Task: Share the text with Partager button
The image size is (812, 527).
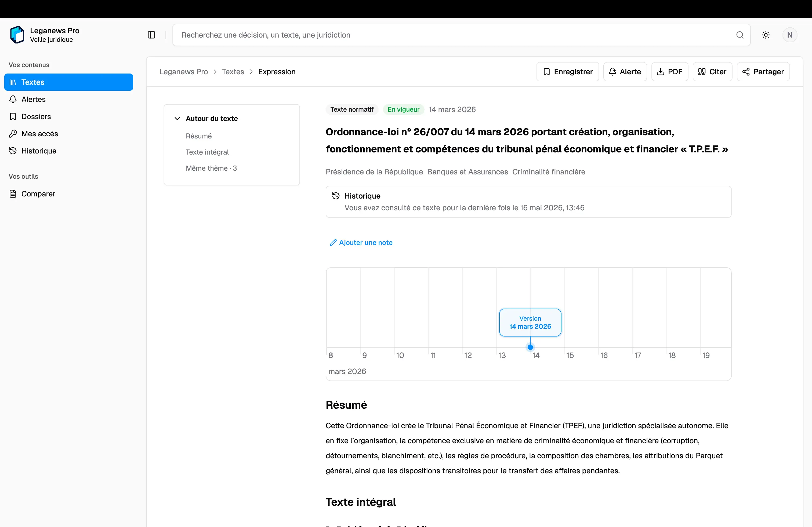Action: pos(763,72)
